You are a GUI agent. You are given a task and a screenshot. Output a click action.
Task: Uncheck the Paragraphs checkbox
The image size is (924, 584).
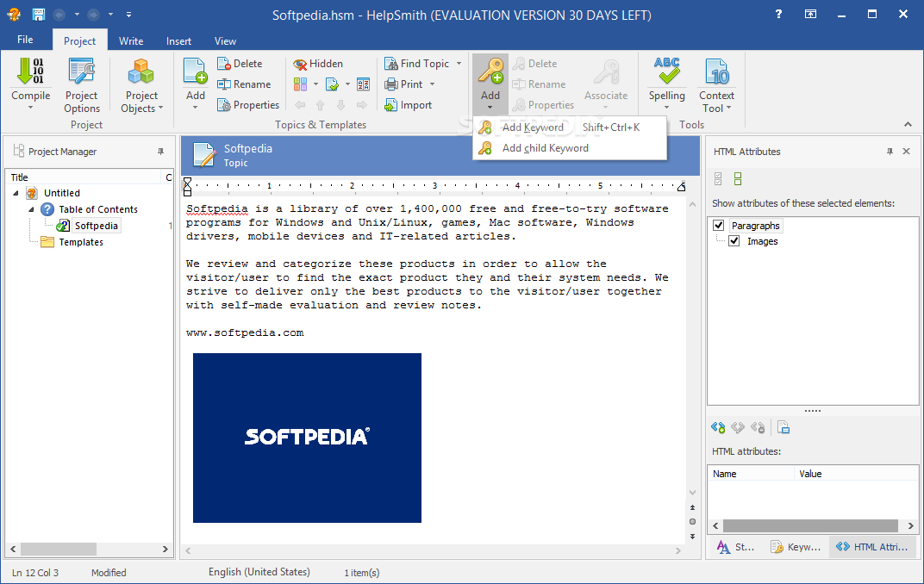click(x=718, y=225)
